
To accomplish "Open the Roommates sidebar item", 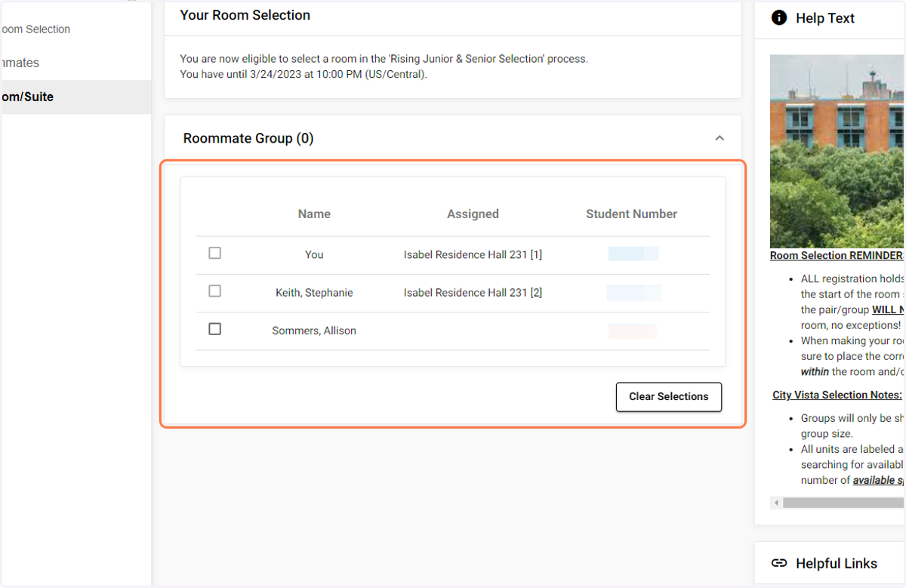I will point(20,63).
